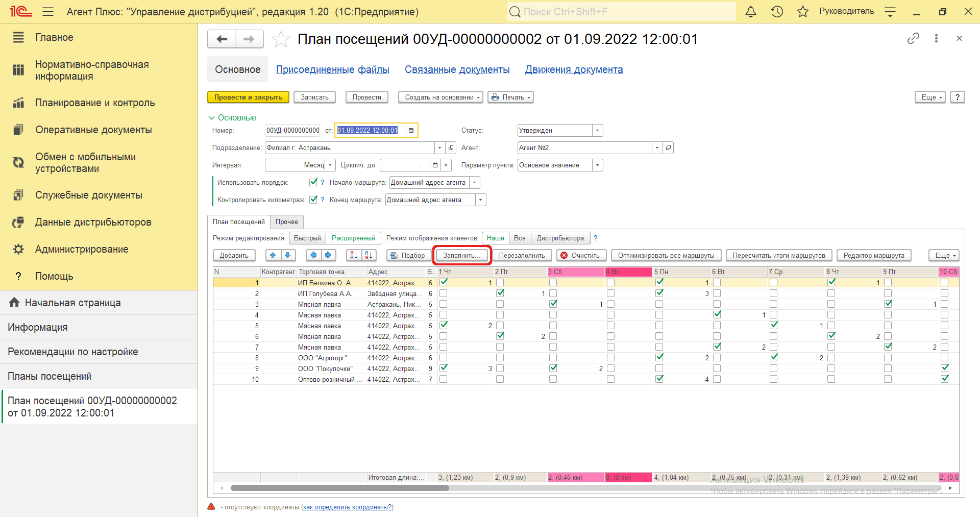Open Подразделение reference form icon
Image resolution: width=980 pixels, height=517 pixels.
click(x=451, y=147)
